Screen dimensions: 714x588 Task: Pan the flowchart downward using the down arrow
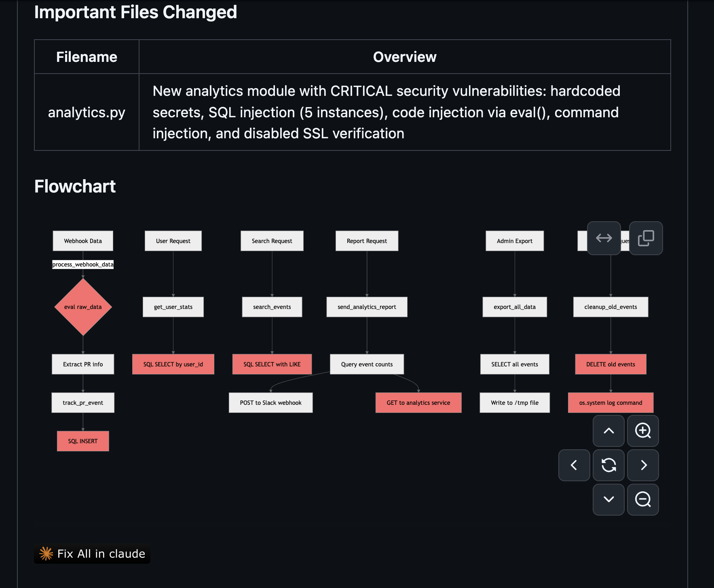tap(608, 500)
